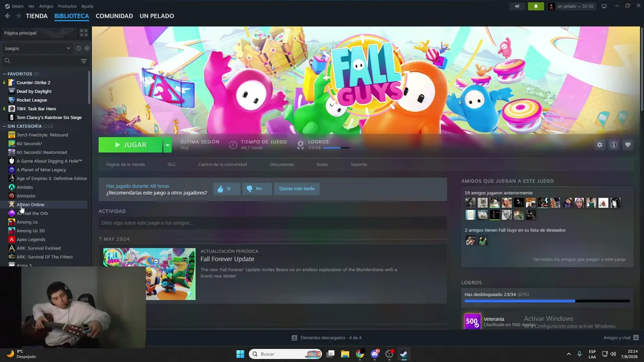Open the megaphone announcements icon

[x=517, y=6]
